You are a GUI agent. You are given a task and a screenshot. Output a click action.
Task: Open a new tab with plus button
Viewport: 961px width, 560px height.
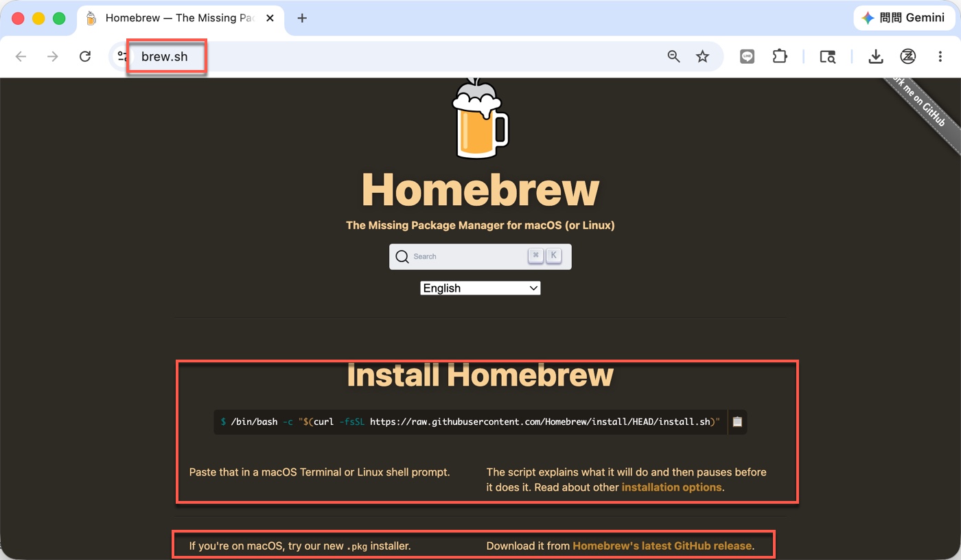(x=302, y=18)
